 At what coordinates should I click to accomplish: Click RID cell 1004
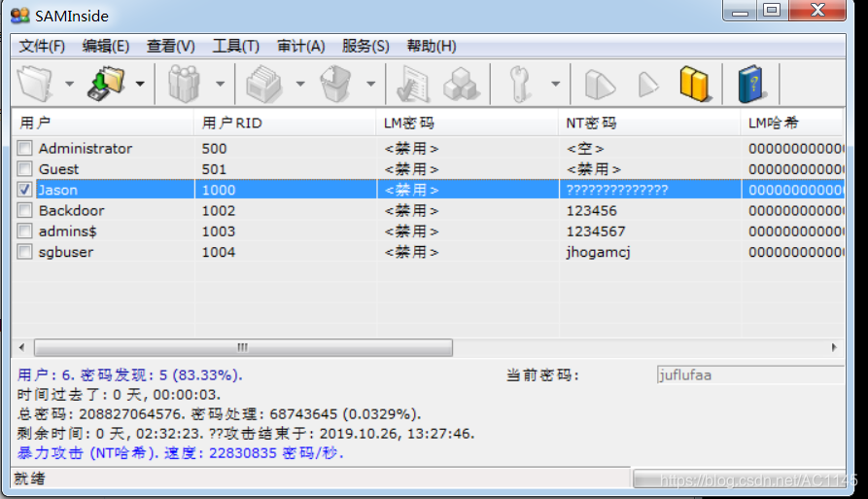click(219, 251)
